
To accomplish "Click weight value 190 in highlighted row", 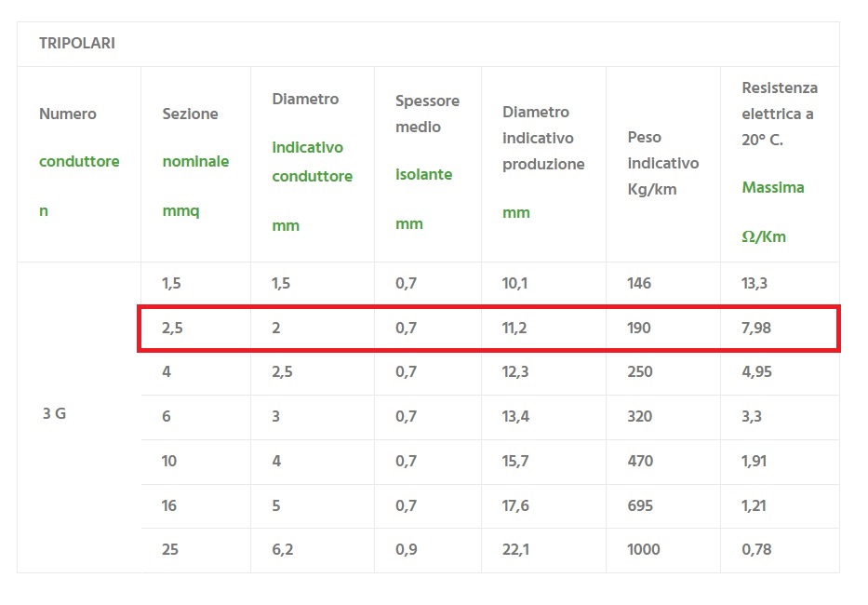I will 639,328.
